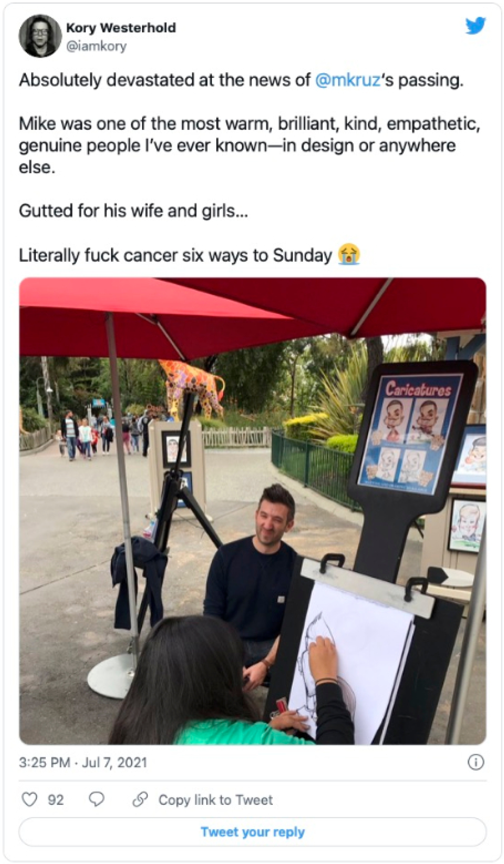Open the caricature artist photo
Screen dimensions: 504x864
coord(253,511)
